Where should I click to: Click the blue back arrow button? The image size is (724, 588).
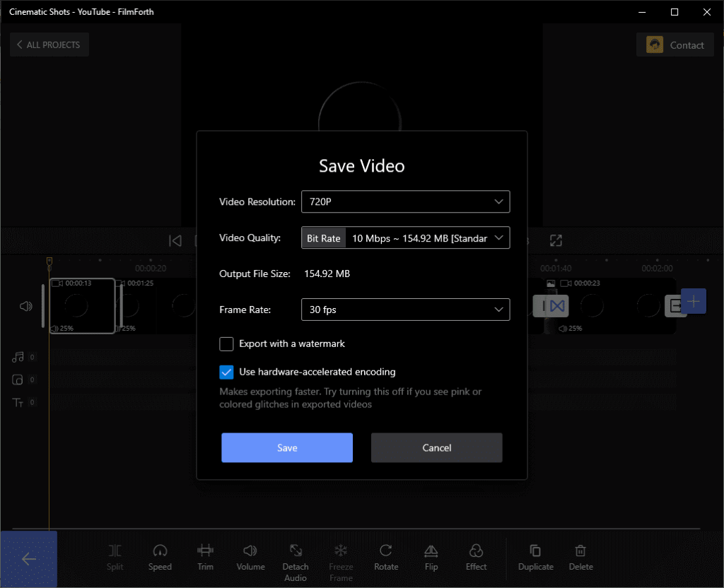click(x=28, y=559)
